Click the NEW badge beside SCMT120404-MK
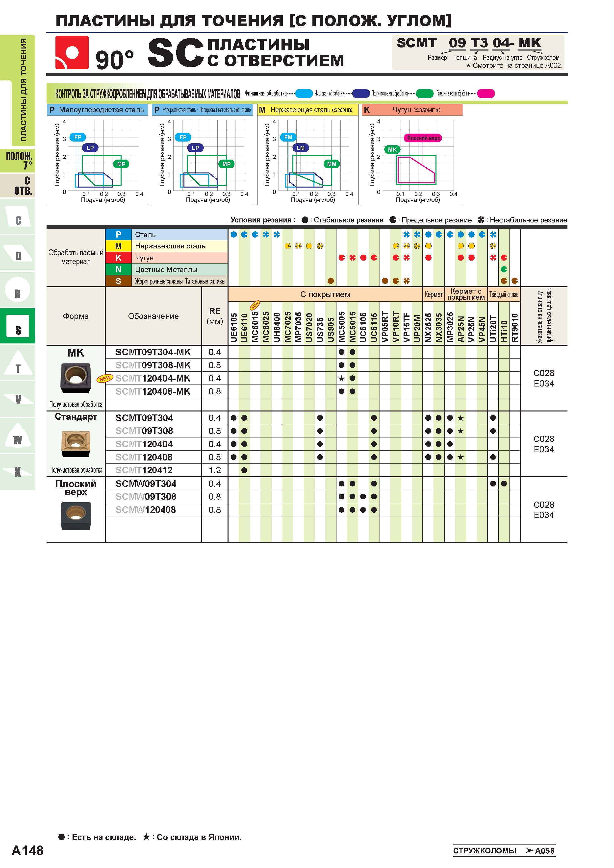 click(x=105, y=378)
